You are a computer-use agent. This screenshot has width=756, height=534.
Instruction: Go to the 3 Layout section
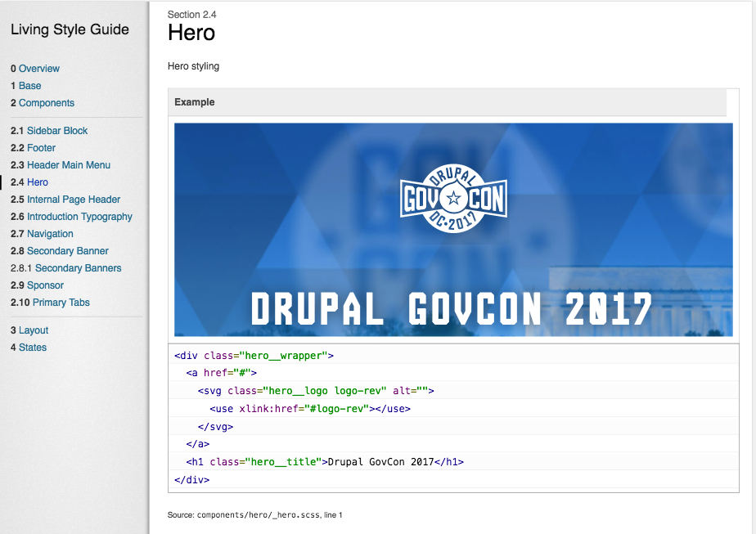[x=29, y=330]
